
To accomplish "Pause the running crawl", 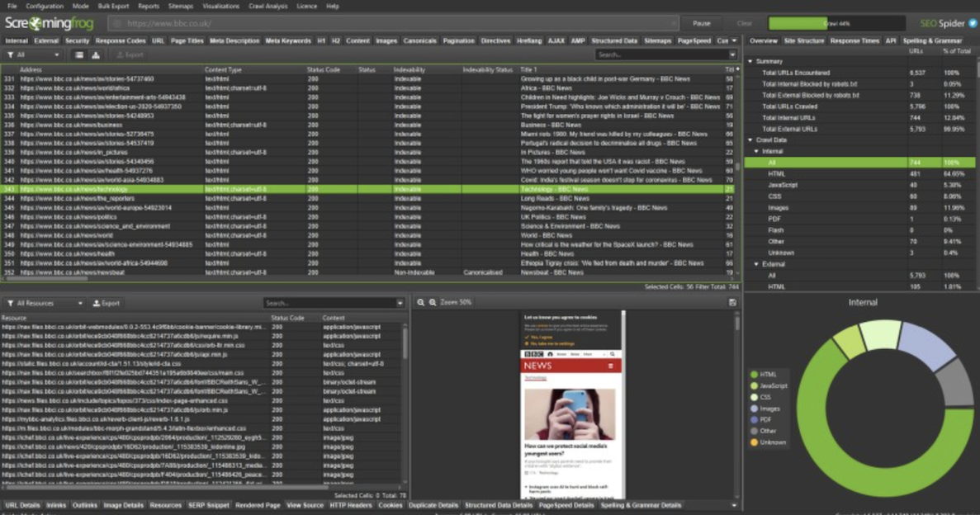I will click(701, 24).
